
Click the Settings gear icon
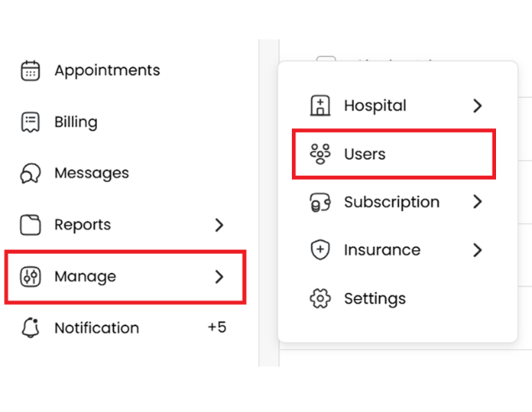pos(320,299)
